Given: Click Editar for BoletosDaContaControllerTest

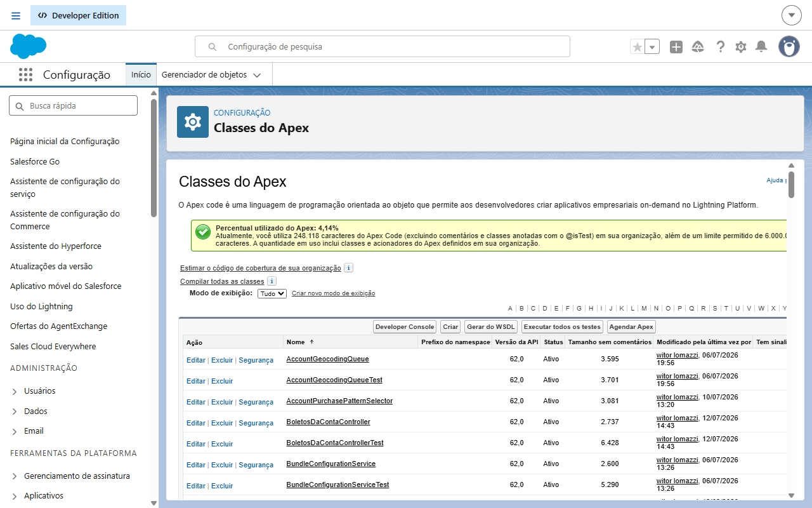Looking at the screenshot, I should pyautogui.click(x=196, y=444).
